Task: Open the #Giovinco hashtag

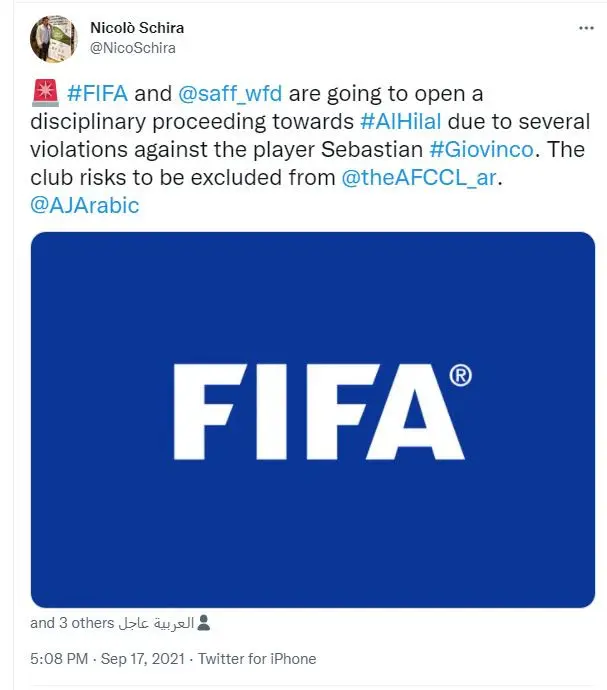Action: coord(482,150)
